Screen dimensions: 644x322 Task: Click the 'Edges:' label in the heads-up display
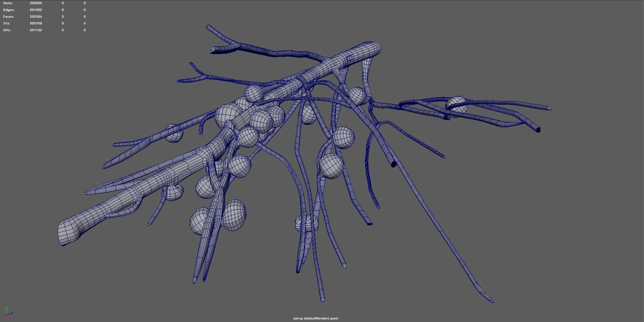pyautogui.click(x=9, y=10)
